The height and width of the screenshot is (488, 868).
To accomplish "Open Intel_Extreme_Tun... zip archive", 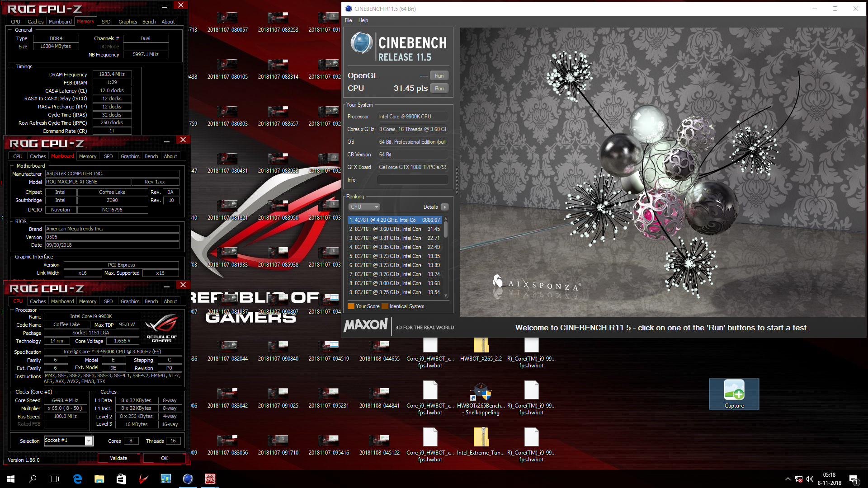I will coord(481,441).
